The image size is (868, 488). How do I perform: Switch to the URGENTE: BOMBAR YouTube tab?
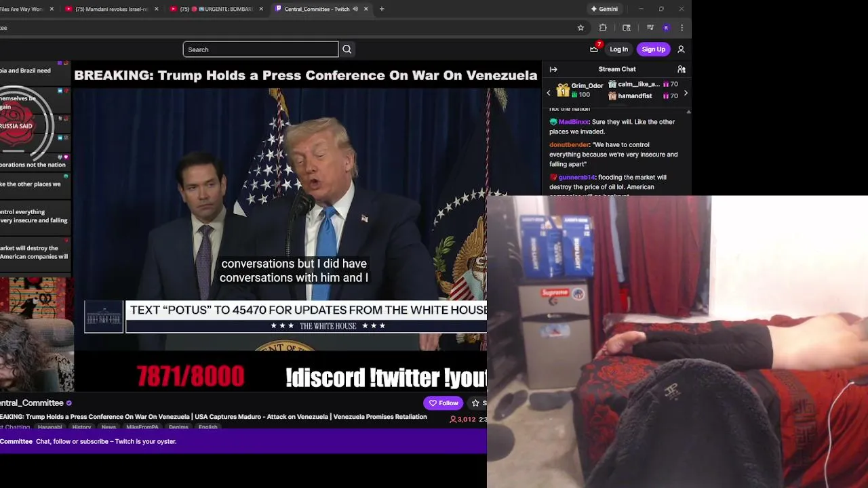coord(217,9)
